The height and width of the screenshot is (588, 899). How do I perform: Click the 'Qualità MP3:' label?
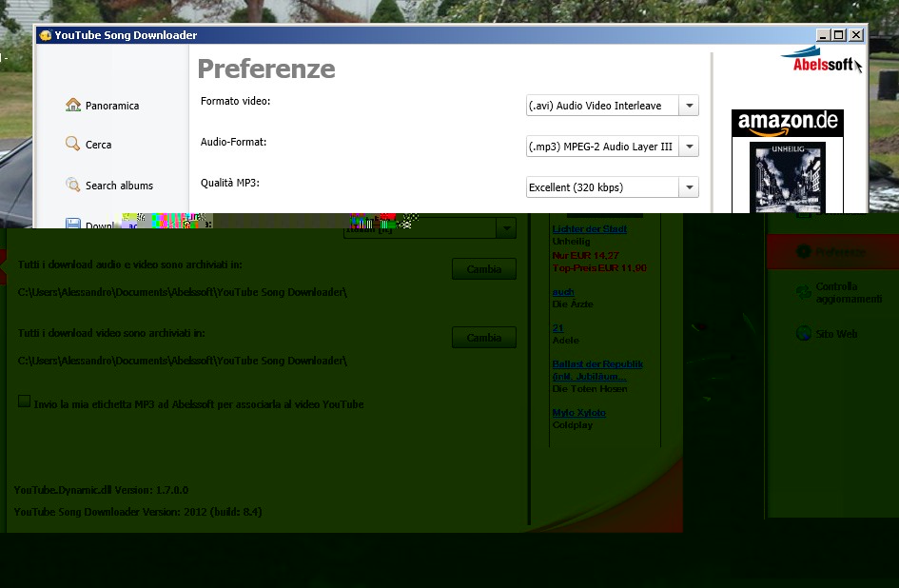[x=230, y=183]
